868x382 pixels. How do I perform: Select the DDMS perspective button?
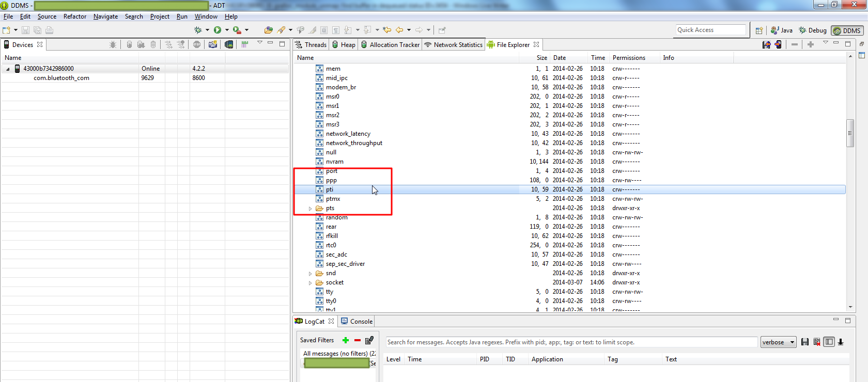(x=847, y=30)
